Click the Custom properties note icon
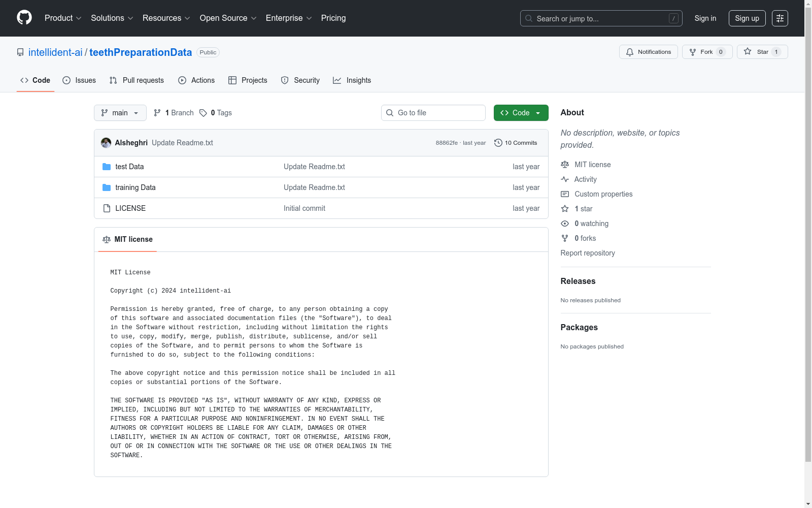Screen dimensions: 812x508 pos(565,194)
